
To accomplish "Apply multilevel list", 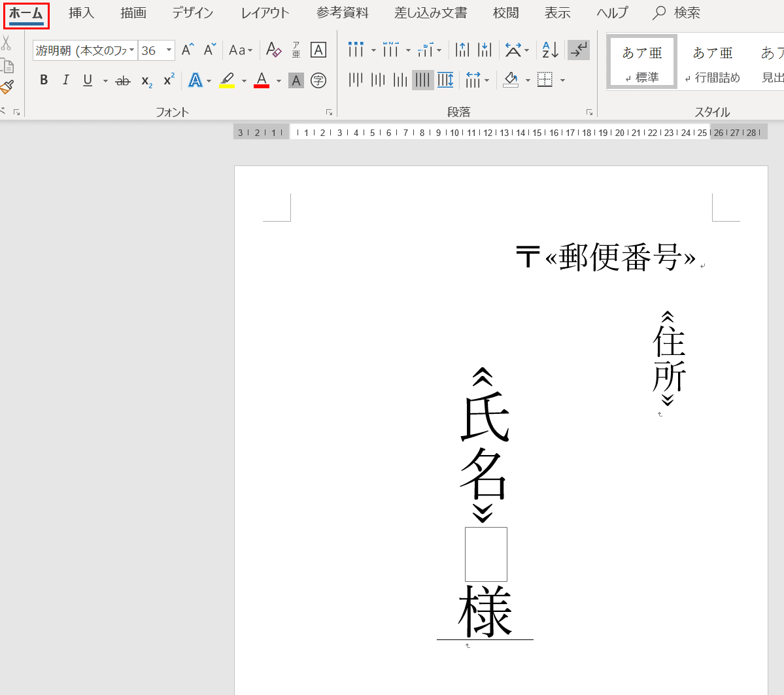I will point(425,50).
